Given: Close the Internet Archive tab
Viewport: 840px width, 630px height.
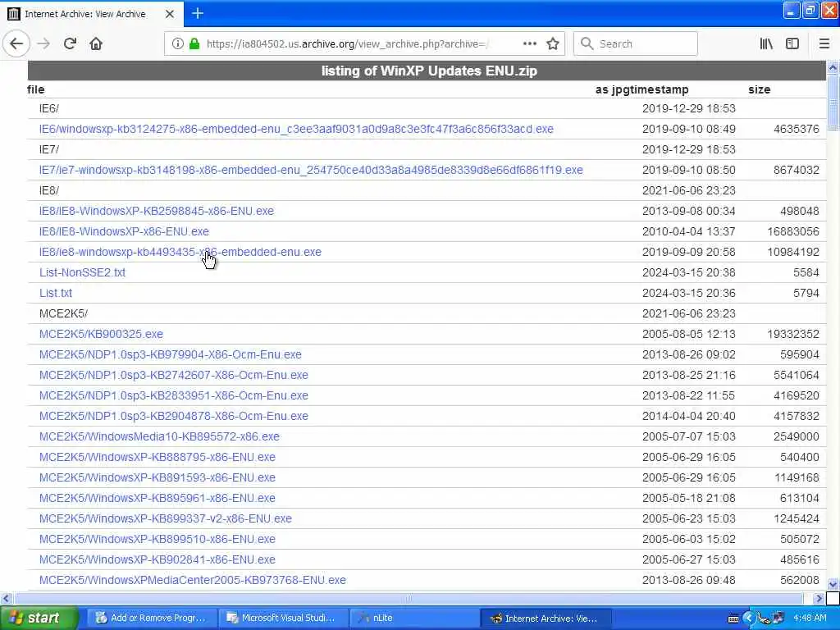Looking at the screenshot, I should [169, 14].
